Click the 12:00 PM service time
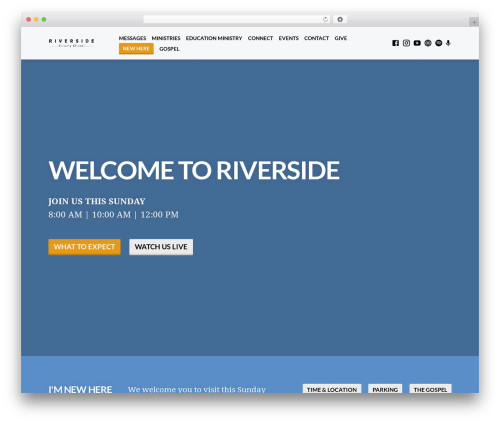The image size is (500, 423). tap(160, 215)
